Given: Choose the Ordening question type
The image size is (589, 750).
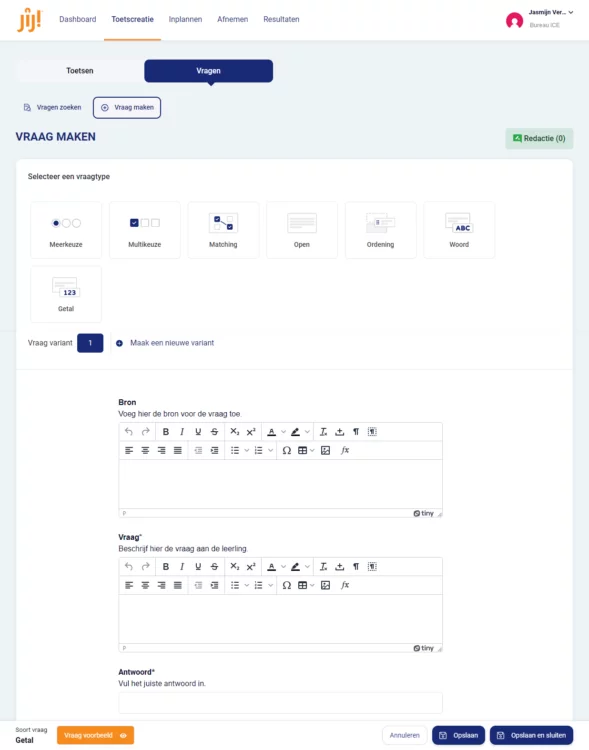Looking at the screenshot, I should (x=380, y=230).
